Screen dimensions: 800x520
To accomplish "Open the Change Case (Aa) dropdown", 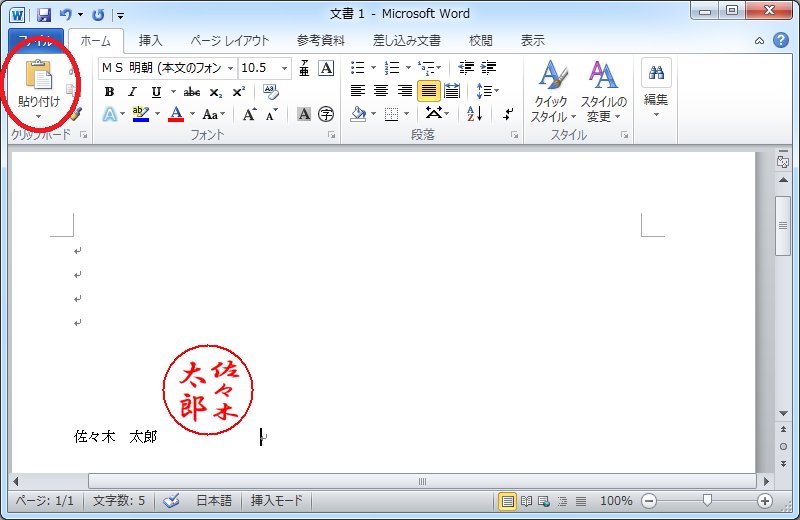I will (214, 114).
